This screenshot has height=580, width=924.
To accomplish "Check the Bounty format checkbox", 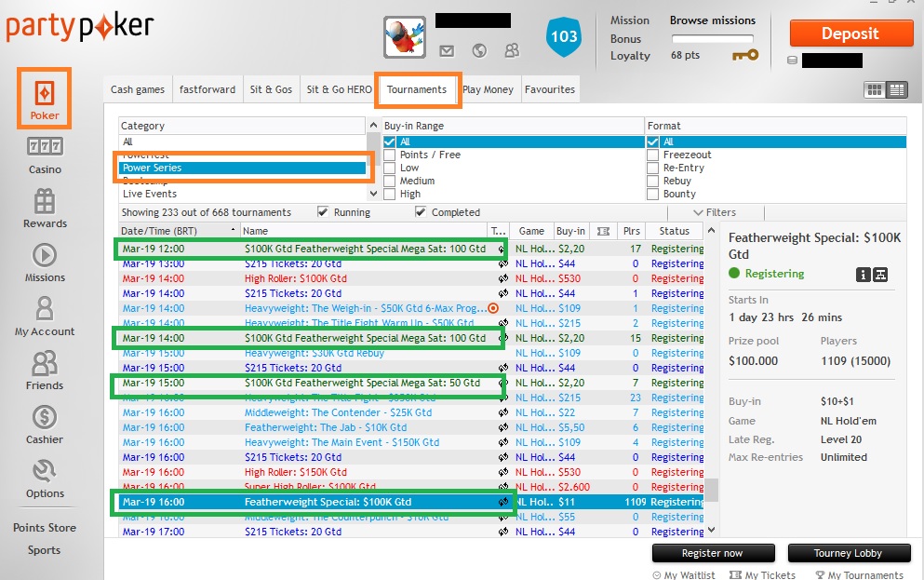I will tap(653, 194).
